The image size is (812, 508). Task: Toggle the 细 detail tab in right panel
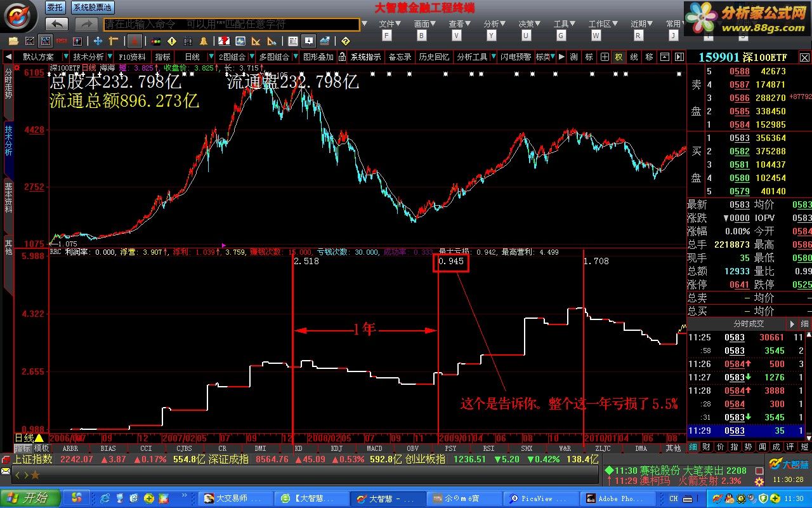click(693, 448)
